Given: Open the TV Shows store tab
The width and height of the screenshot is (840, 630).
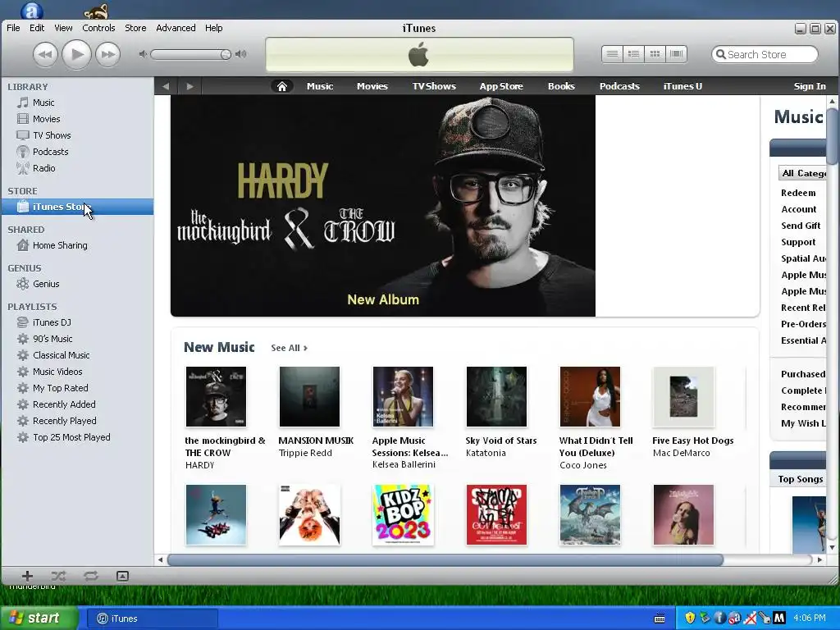Looking at the screenshot, I should click(434, 86).
